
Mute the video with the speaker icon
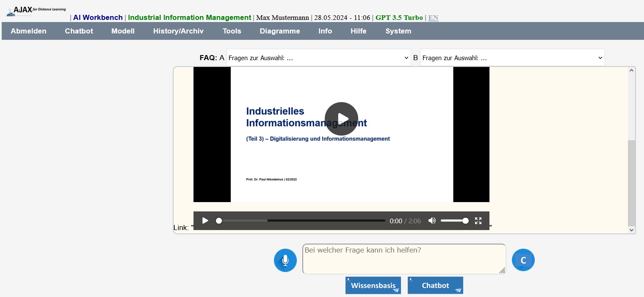[x=432, y=221]
